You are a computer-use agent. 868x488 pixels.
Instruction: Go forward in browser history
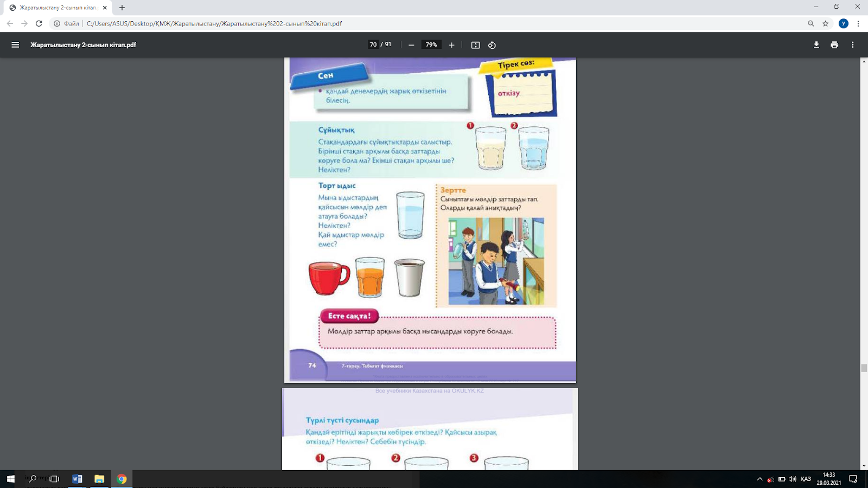pyautogui.click(x=24, y=23)
